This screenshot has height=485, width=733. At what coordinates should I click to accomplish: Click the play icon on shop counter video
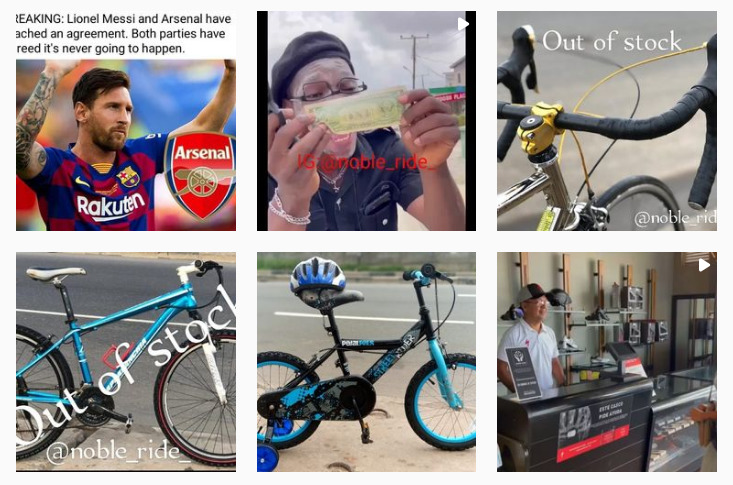704,265
